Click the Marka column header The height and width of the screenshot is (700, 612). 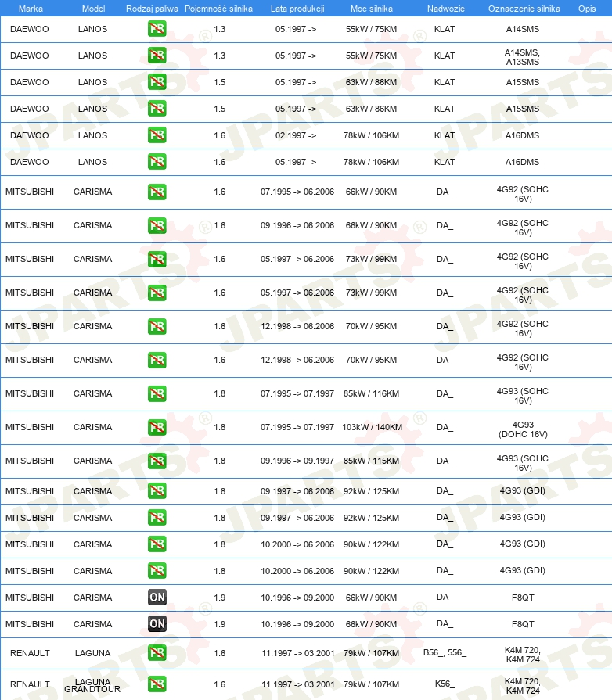[31, 9]
